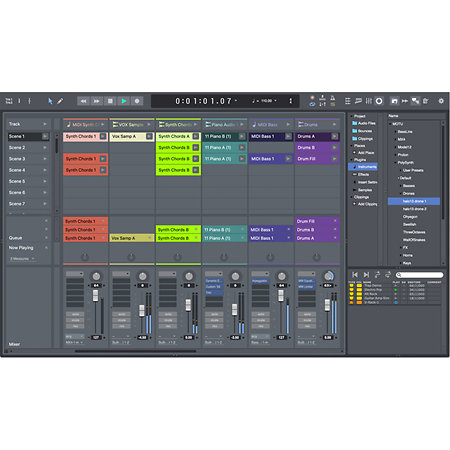Click the Drums channel volume fader
The image size is (450, 450).
point(327,305)
